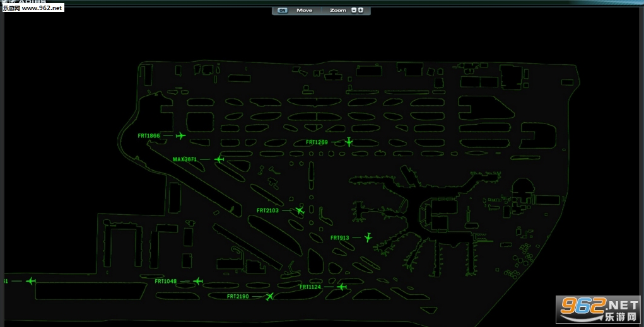Select aircraft FRT1269 on the radar
644x327 pixels.
(x=349, y=142)
